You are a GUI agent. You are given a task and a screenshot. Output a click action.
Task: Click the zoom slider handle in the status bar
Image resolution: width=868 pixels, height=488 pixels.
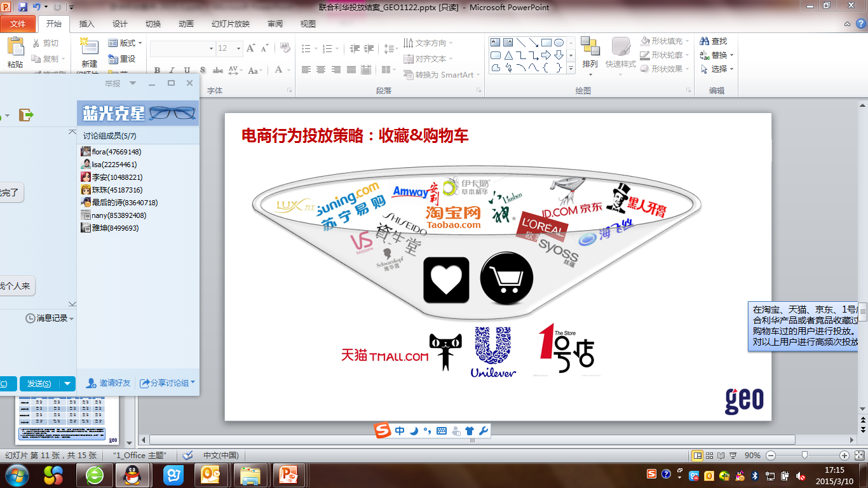click(805, 456)
